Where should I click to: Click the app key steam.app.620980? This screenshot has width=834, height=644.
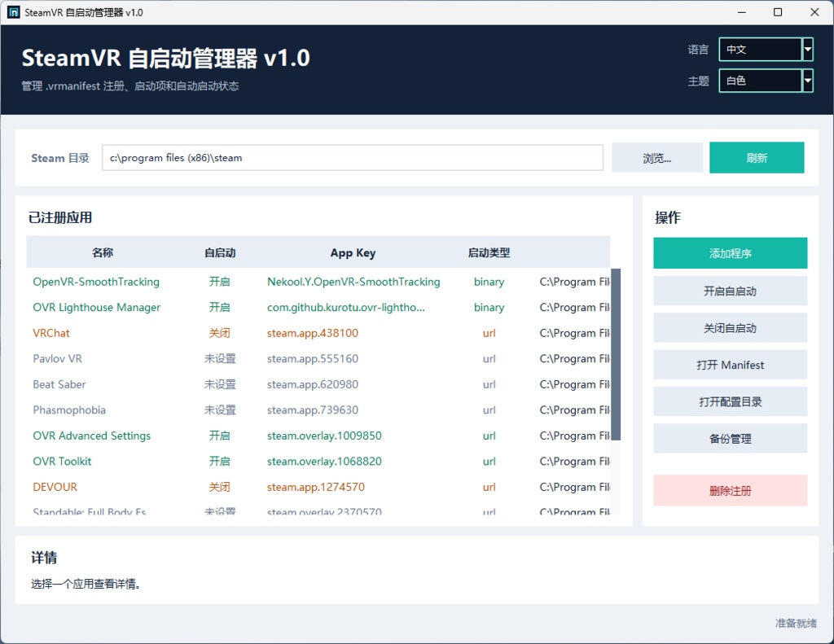tap(313, 384)
